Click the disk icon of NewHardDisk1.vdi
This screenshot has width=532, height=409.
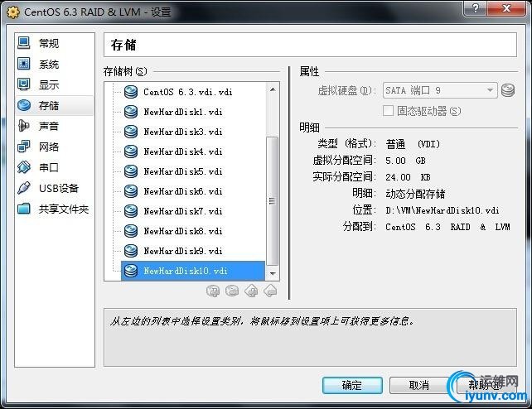coord(131,112)
